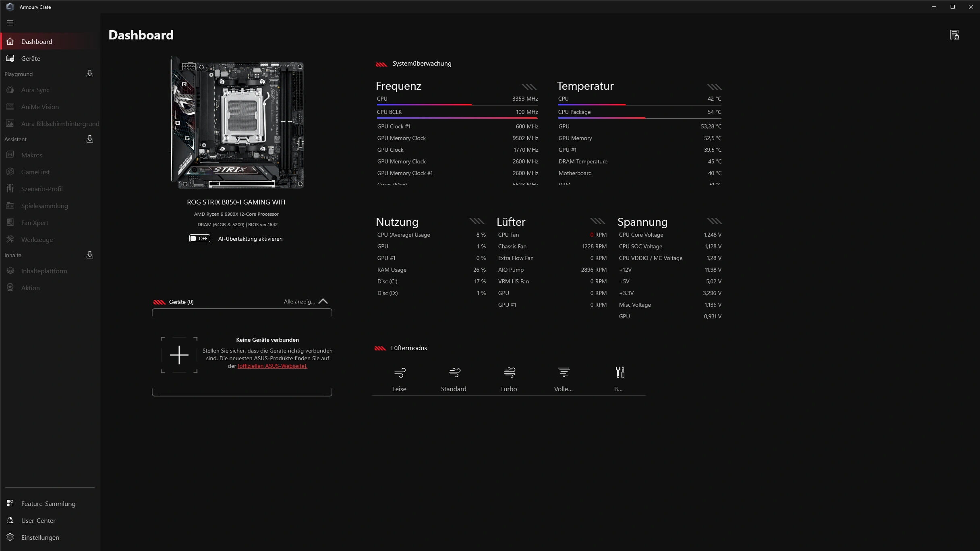Image resolution: width=980 pixels, height=551 pixels.
Task: Click the Lüfter panel stripe handle
Action: coord(597,221)
